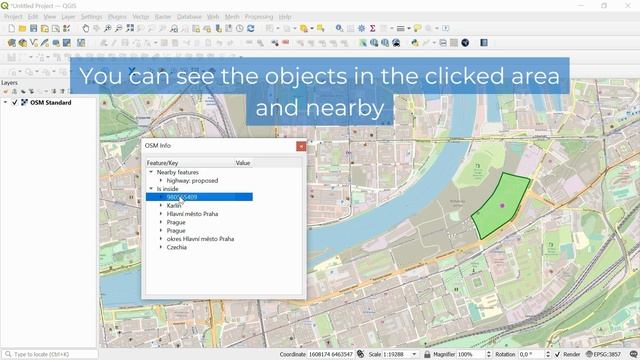Open Python Console icon
640x360 pixels.
coord(415,43)
